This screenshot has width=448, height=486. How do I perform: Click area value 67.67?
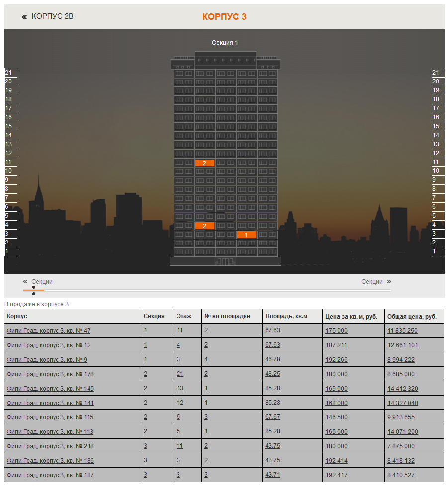tap(272, 417)
